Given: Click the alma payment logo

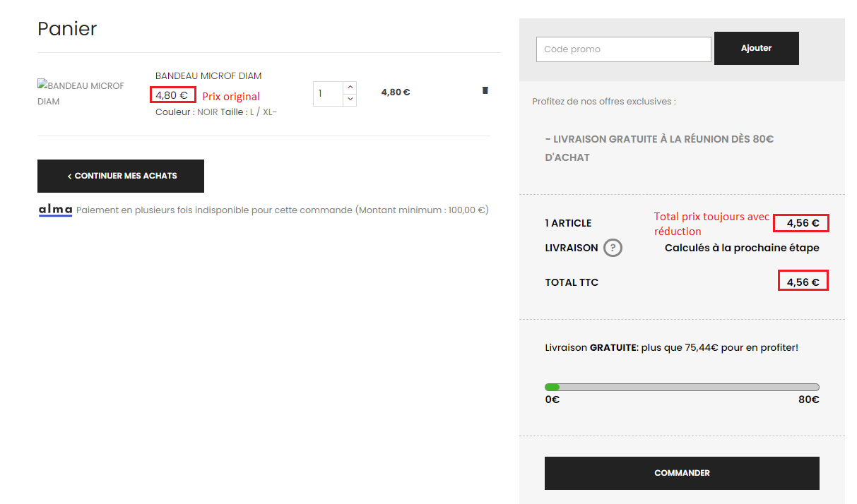Looking at the screenshot, I should pyautogui.click(x=55, y=210).
